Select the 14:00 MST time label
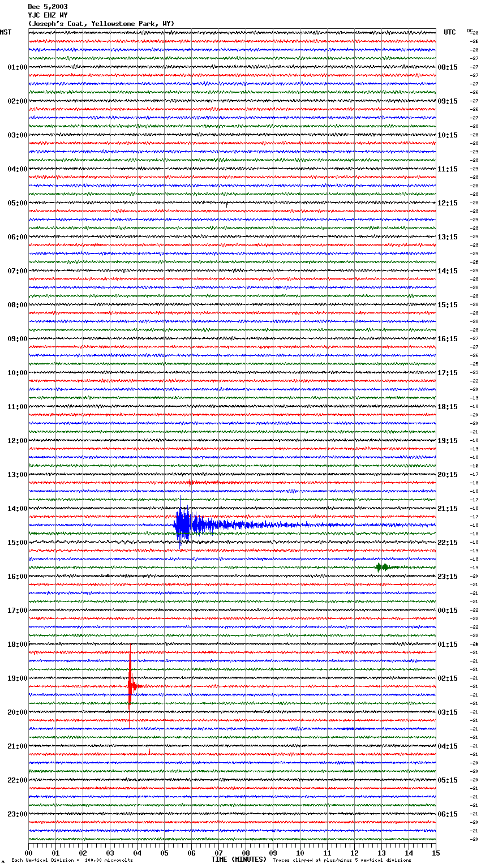The width and height of the screenshot is (481, 868). click(18, 509)
